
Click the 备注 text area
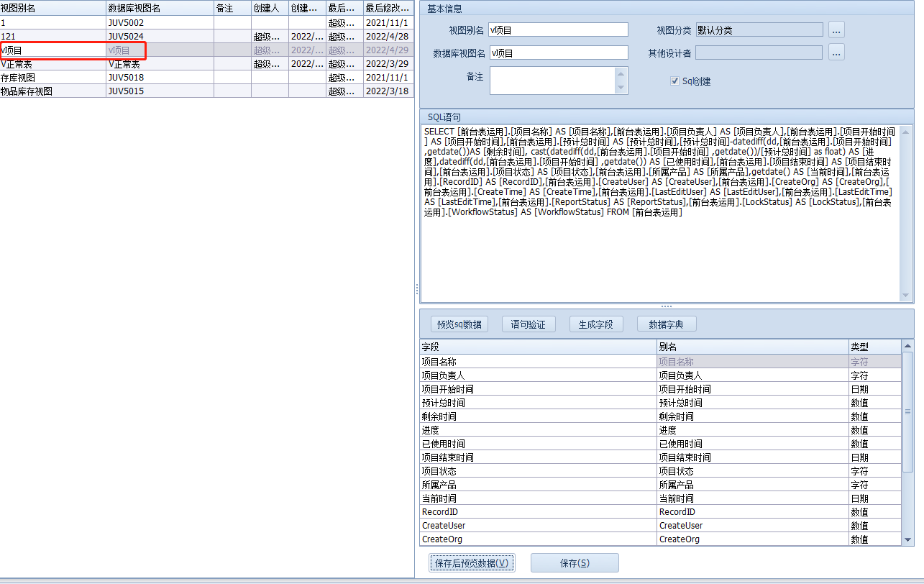(x=552, y=81)
